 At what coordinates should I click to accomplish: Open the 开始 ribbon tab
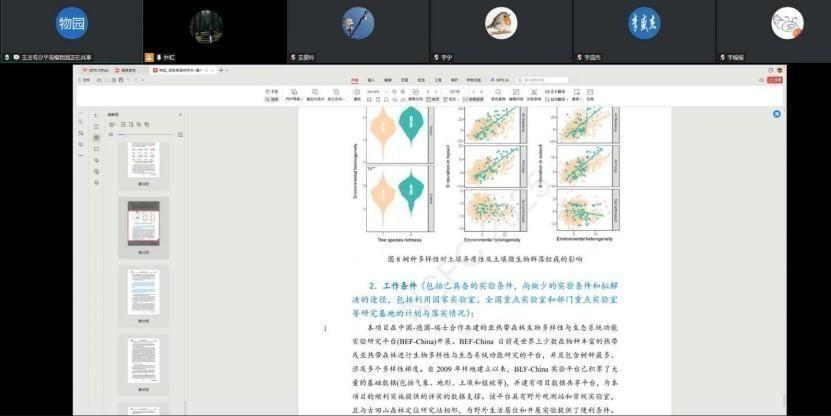tap(353, 80)
